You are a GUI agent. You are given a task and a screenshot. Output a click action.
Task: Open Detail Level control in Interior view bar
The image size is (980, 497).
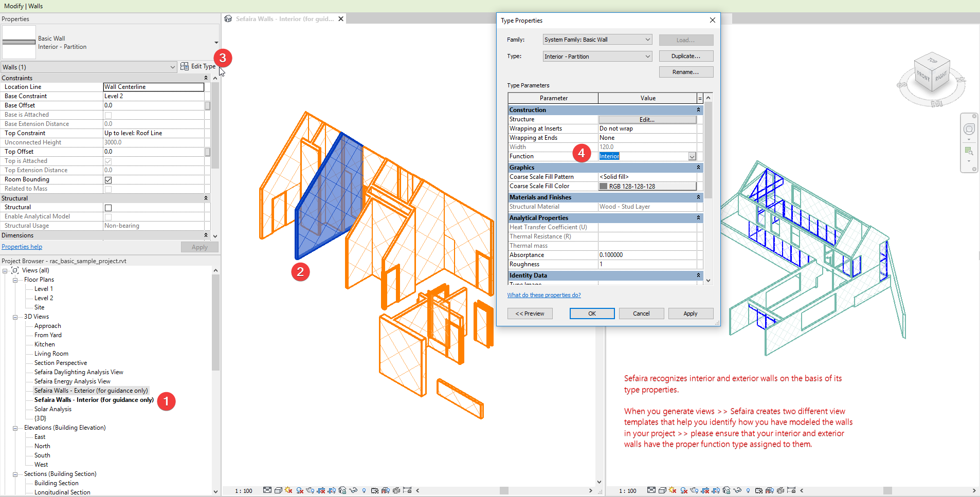click(267, 490)
